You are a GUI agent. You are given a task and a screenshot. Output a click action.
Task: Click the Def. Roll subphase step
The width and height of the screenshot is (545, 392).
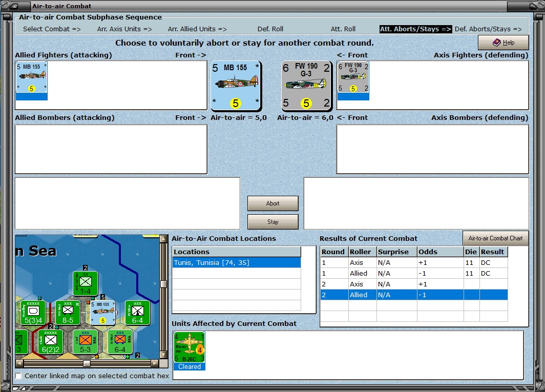pyautogui.click(x=270, y=29)
